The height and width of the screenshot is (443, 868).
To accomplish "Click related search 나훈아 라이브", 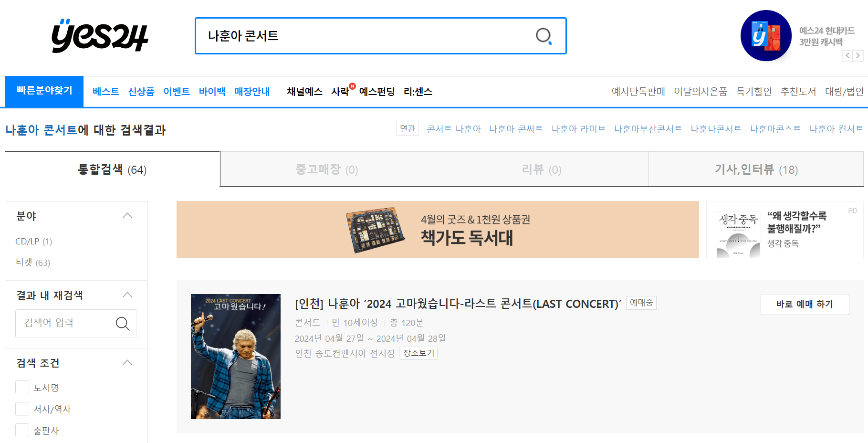I will [579, 129].
